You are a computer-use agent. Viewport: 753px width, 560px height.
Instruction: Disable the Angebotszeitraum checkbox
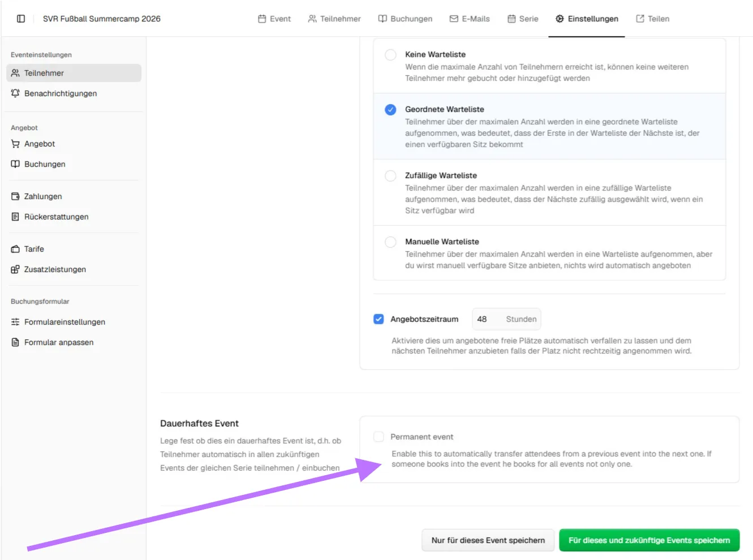click(378, 319)
